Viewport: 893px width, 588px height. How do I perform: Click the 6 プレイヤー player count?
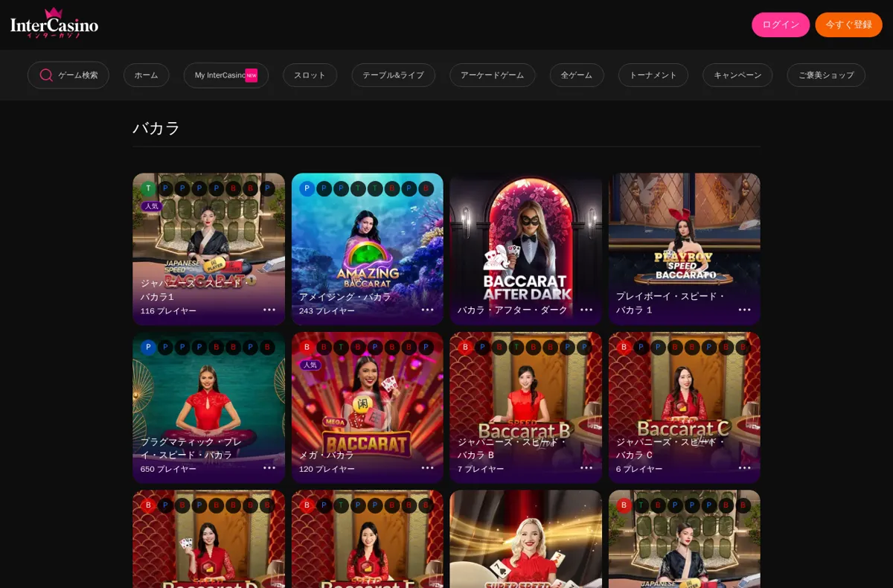pyautogui.click(x=639, y=469)
